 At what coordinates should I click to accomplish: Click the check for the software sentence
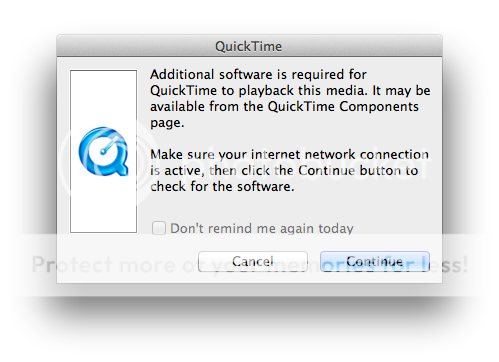click(222, 186)
